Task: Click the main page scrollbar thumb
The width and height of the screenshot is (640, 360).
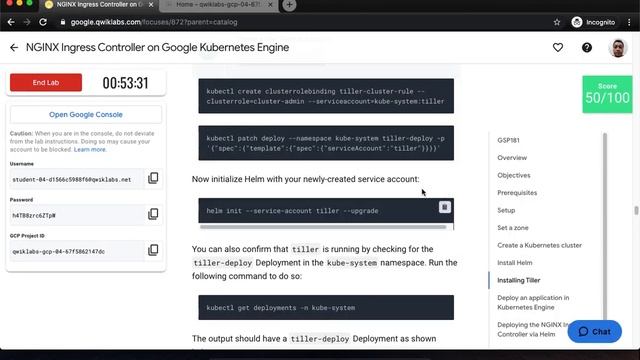Action: tap(636, 211)
